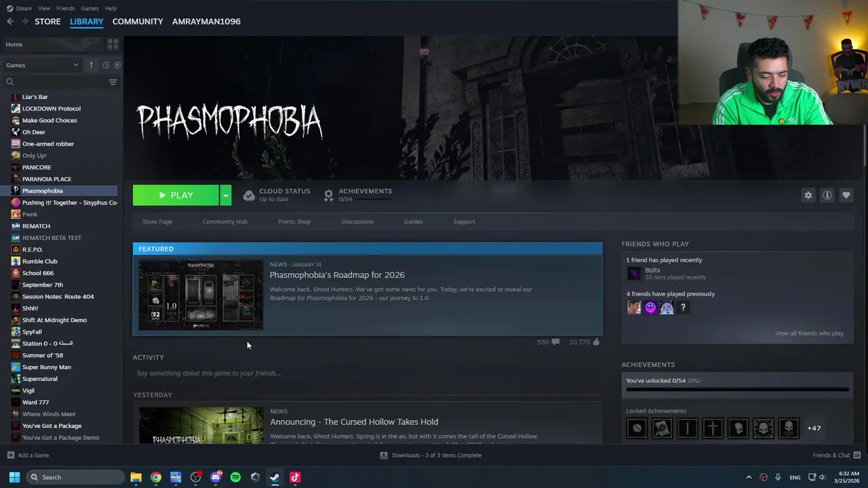
Task: Open Discord from the taskbar
Action: pyautogui.click(x=216, y=477)
